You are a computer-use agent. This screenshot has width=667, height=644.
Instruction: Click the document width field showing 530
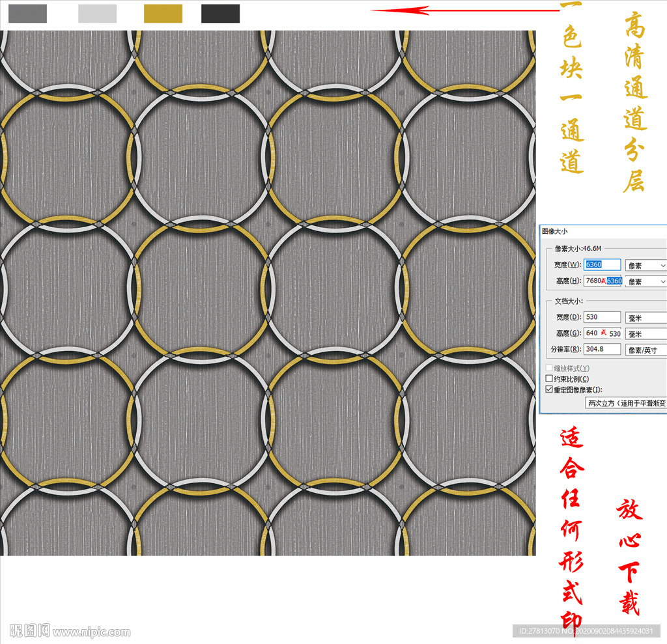(x=602, y=317)
